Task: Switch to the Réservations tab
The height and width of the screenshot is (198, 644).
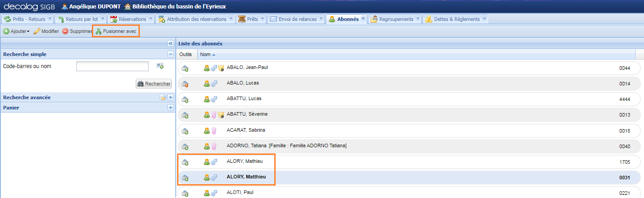Action: pos(128,19)
